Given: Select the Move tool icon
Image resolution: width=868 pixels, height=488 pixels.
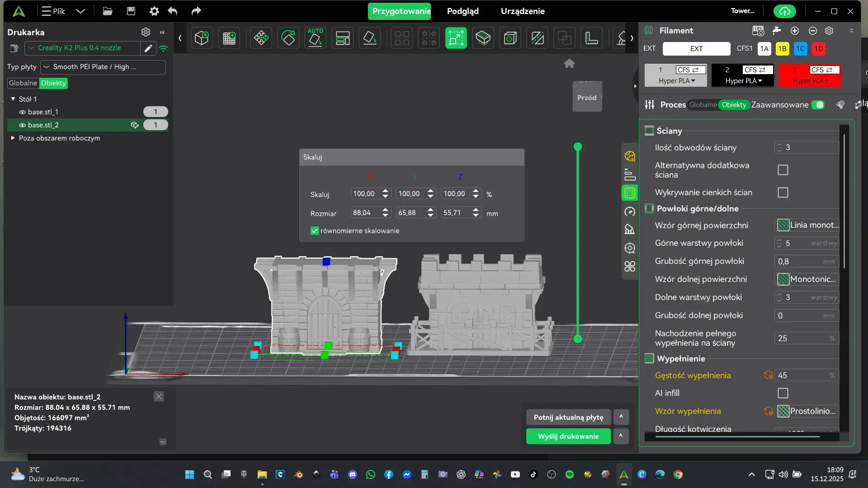Looking at the screenshot, I should (x=261, y=38).
